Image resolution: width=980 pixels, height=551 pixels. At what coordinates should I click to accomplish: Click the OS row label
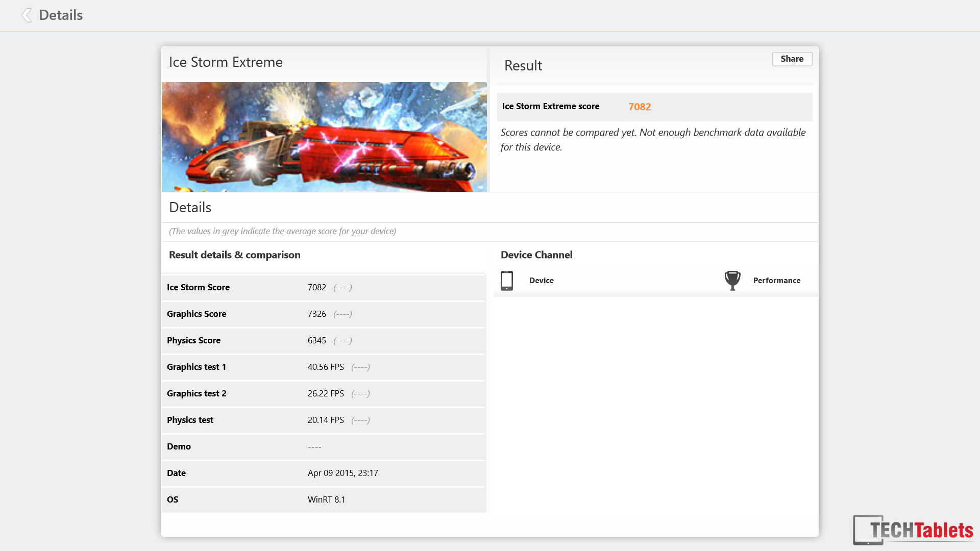[173, 499]
